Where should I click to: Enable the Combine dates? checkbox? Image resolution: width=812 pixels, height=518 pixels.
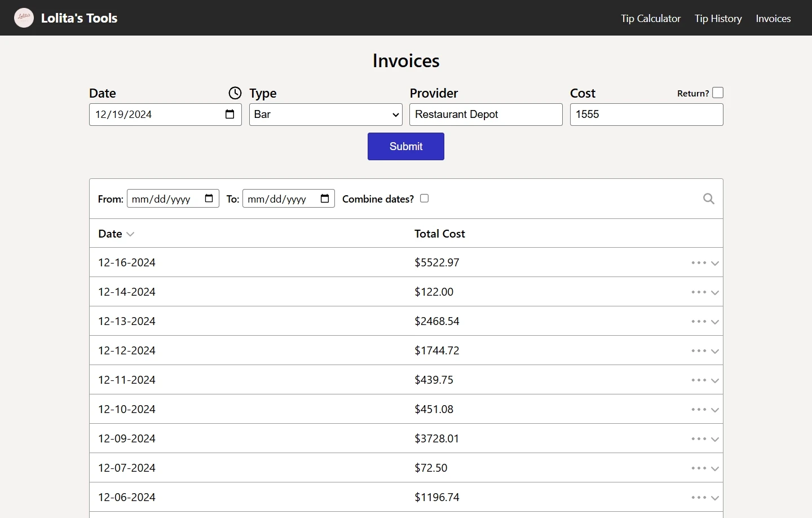pyautogui.click(x=424, y=198)
